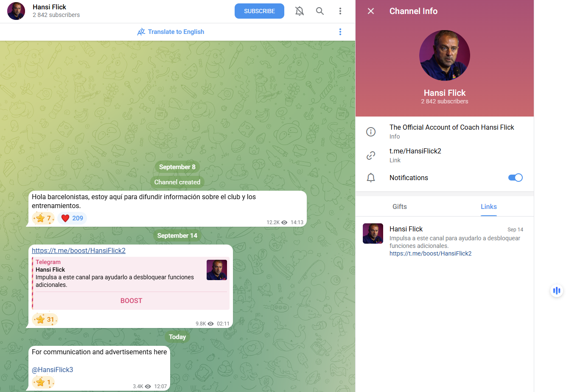Open search in channel via magnifier icon

320,11
